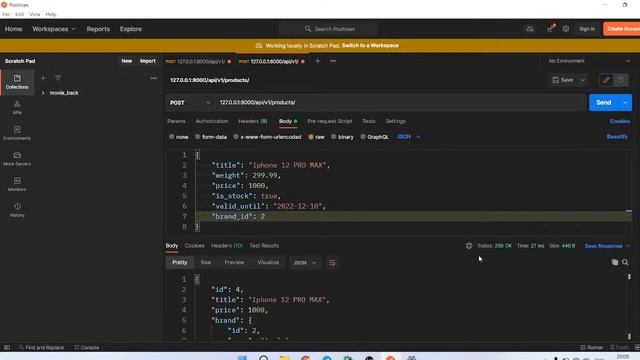Open the Collections sidebar panel

click(17, 82)
